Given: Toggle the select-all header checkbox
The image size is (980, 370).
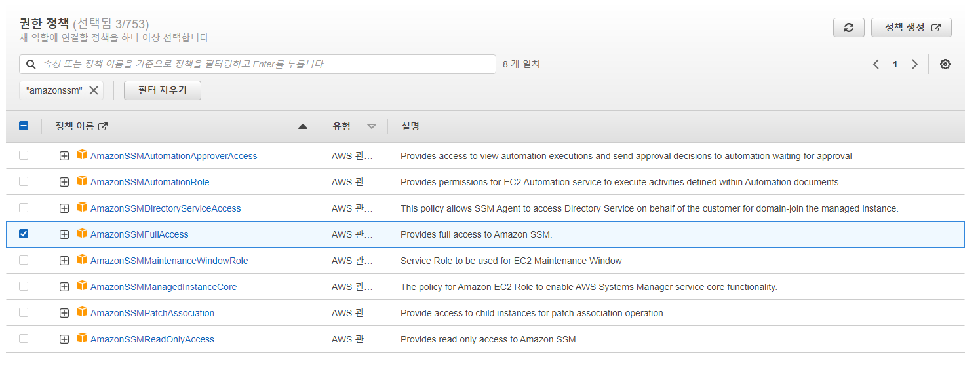Looking at the screenshot, I should 24,126.
